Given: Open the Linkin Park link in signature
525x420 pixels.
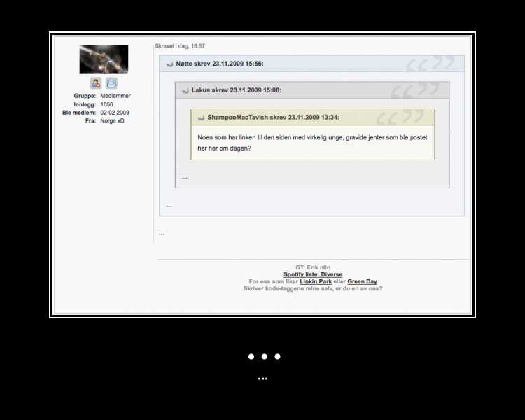Looking at the screenshot, I should [316, 281].
